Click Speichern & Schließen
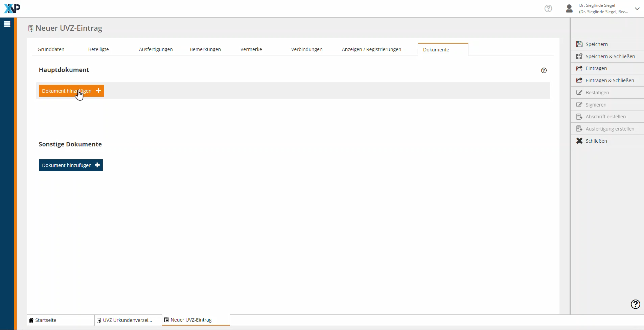The image size is (644, 330). 610,56
